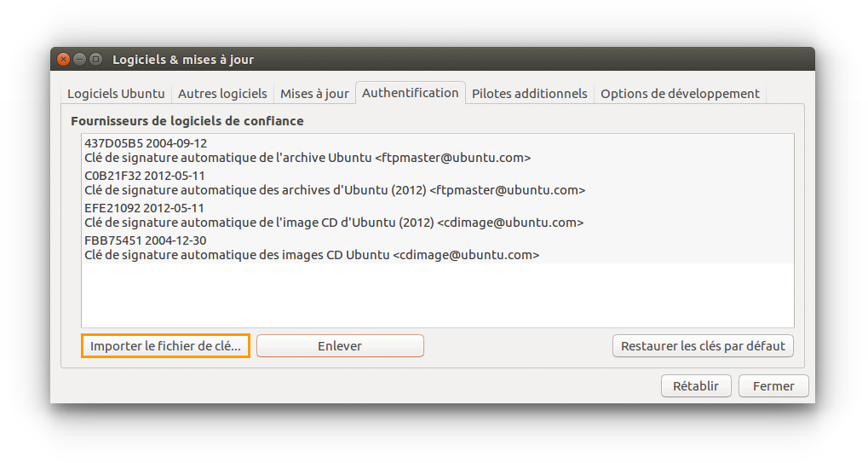Select key EFE21092 2012-05-11
This screenshot has height=463, width=868.
click(437, 216)
